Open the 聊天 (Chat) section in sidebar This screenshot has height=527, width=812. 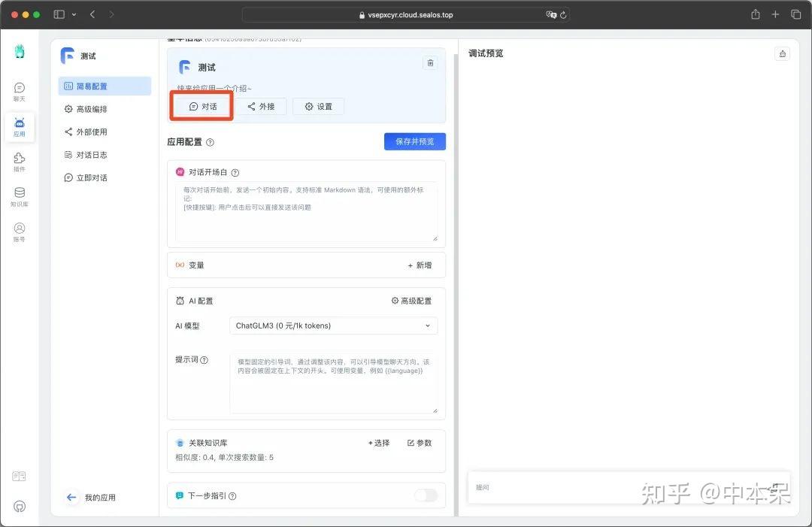(x=19, y=92)
